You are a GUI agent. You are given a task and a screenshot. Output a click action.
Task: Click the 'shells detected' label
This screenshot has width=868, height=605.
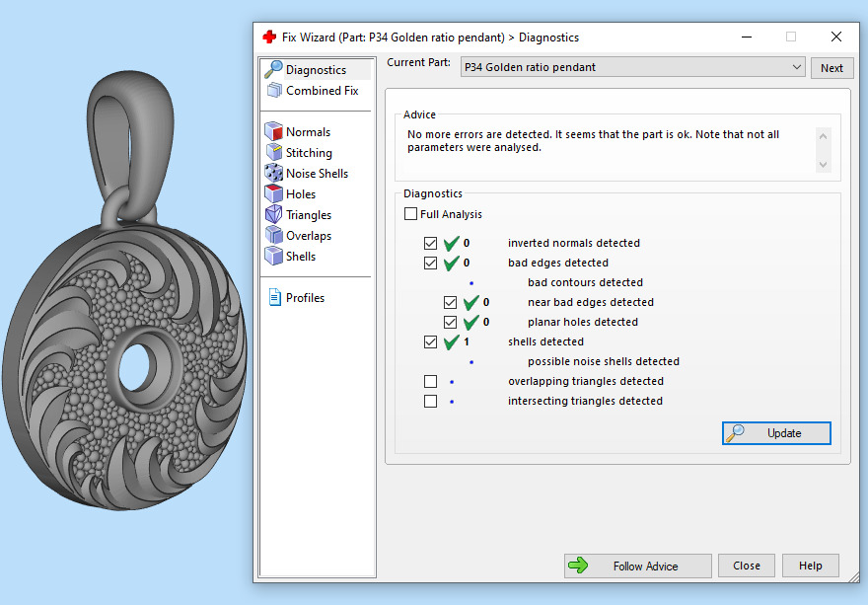[545, 341]
